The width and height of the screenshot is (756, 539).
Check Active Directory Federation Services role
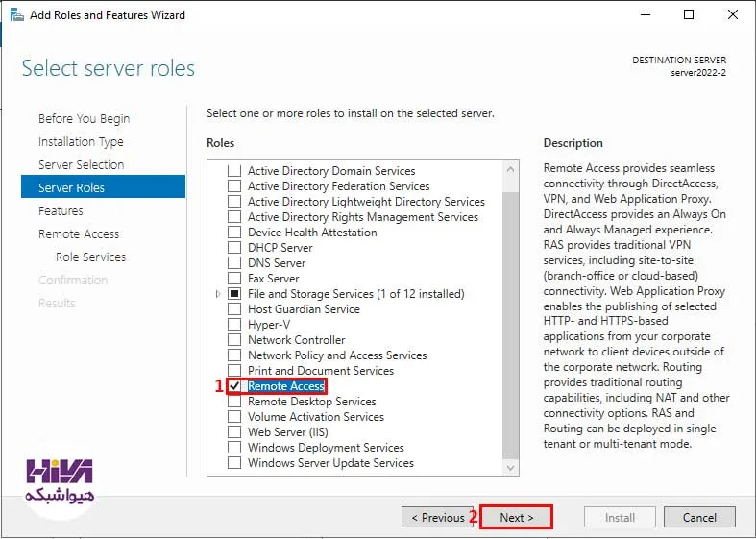click(x=234, y=186)
